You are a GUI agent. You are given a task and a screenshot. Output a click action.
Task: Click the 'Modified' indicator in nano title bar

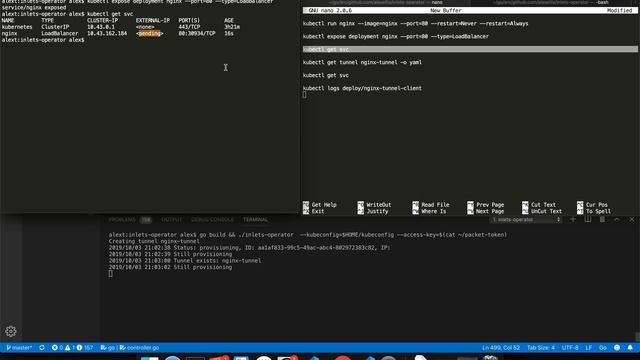[619, 11]
